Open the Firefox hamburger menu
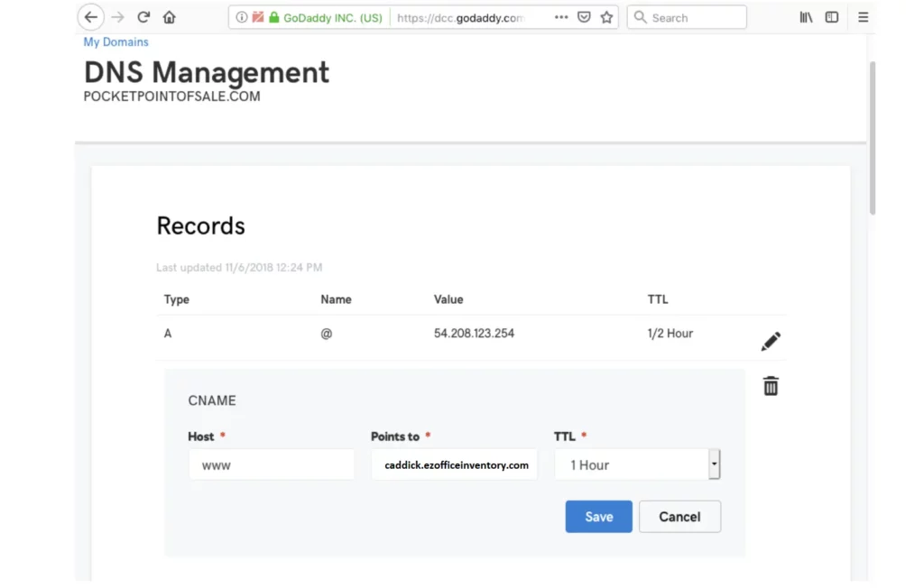Image resolution: width=924 pixels, height=588 pixels. [x=863, y=16]
